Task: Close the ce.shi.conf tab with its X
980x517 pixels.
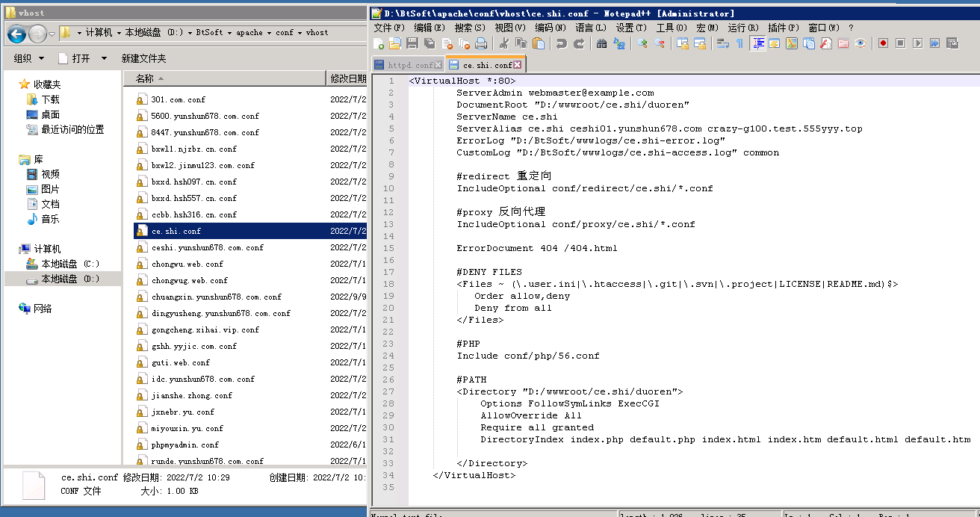Action: pos(518,65)
